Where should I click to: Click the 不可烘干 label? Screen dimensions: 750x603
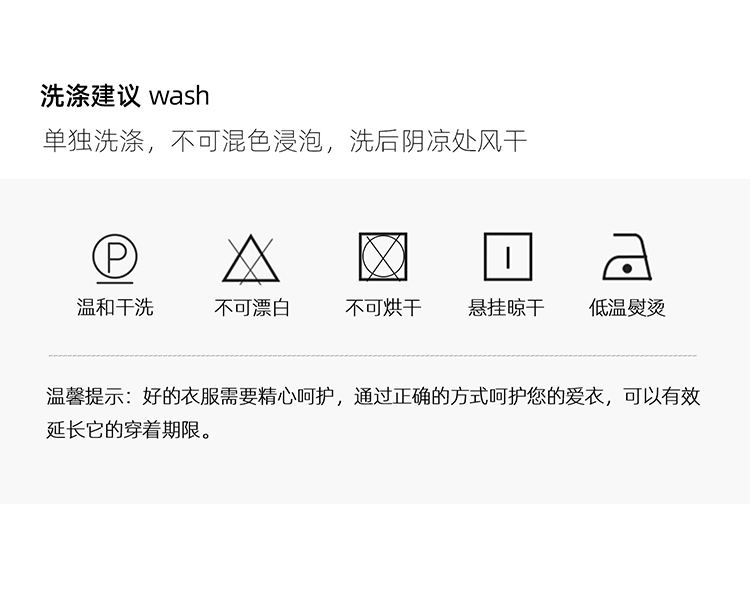pos(383,307)
